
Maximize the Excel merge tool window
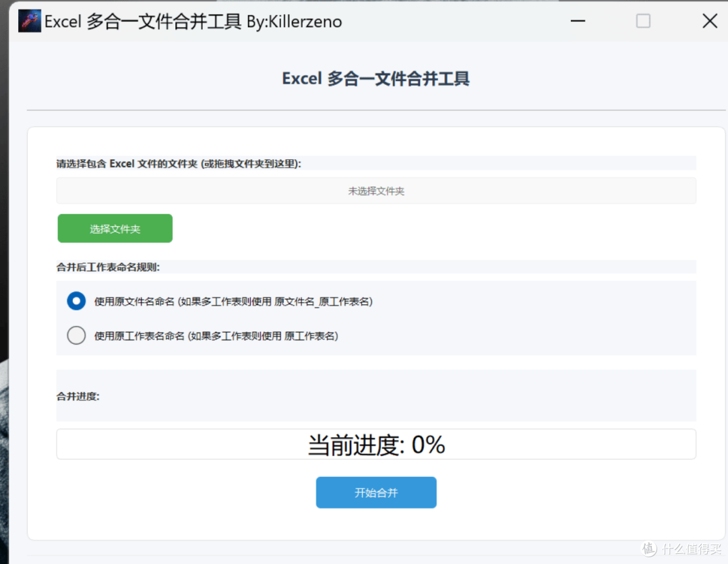pyautogui.click(x=643, y=21)
